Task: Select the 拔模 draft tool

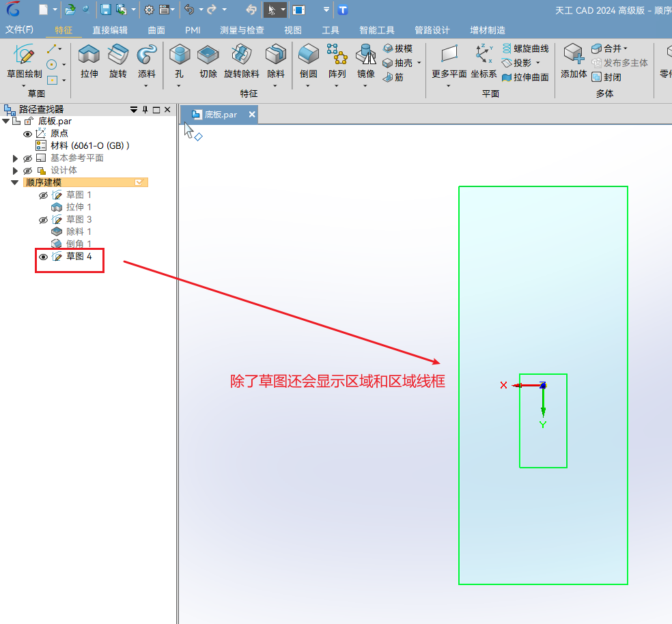Action: tap(397, 48)
